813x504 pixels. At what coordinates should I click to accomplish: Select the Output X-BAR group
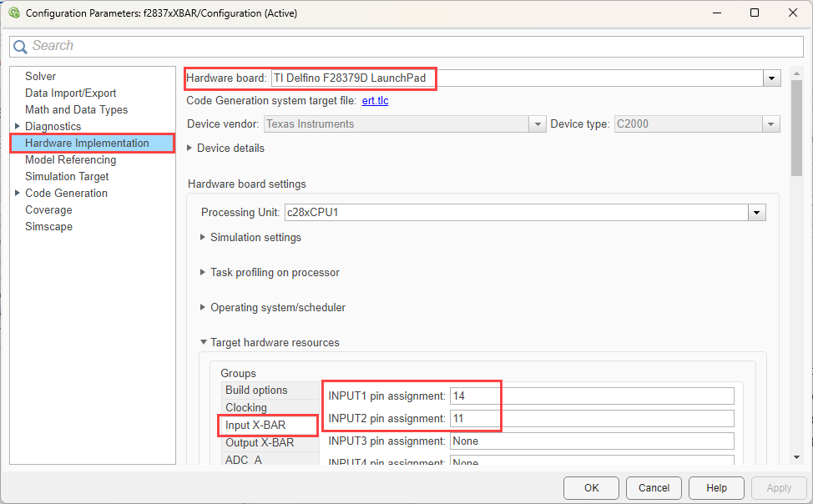[x=270, y=443]
